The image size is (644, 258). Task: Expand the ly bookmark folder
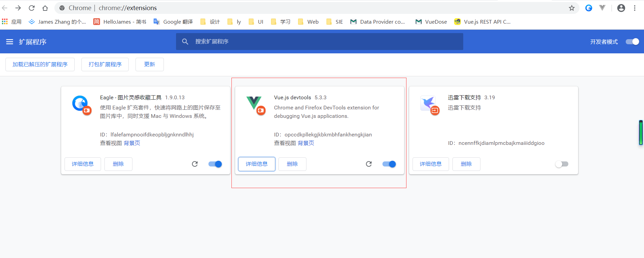(x=234, y=22)
